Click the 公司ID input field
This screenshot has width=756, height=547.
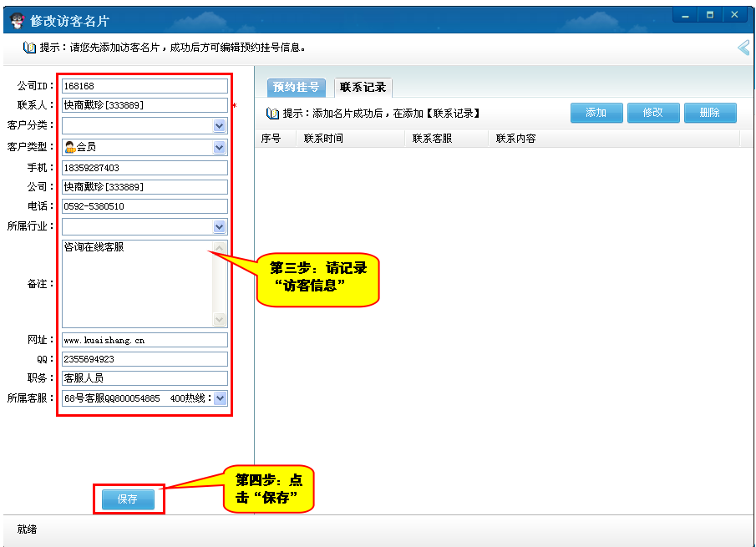click(145, 86)
